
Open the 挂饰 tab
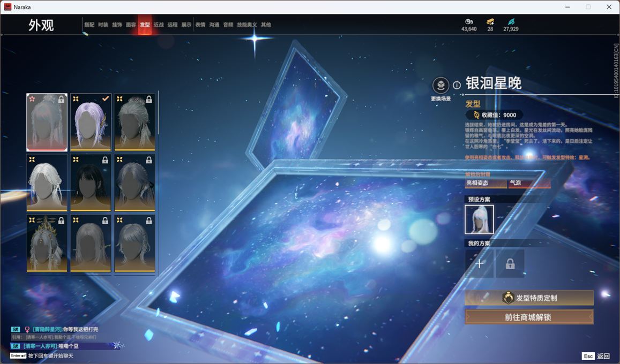pos(117,25)
